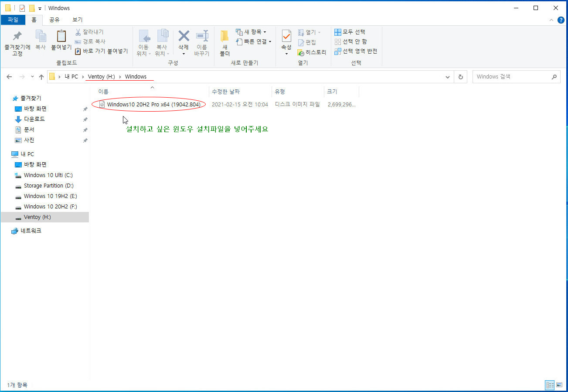Click the 삭제 delete X icon
Viewport: 568px width, 392px height.
tap(184, 36)
